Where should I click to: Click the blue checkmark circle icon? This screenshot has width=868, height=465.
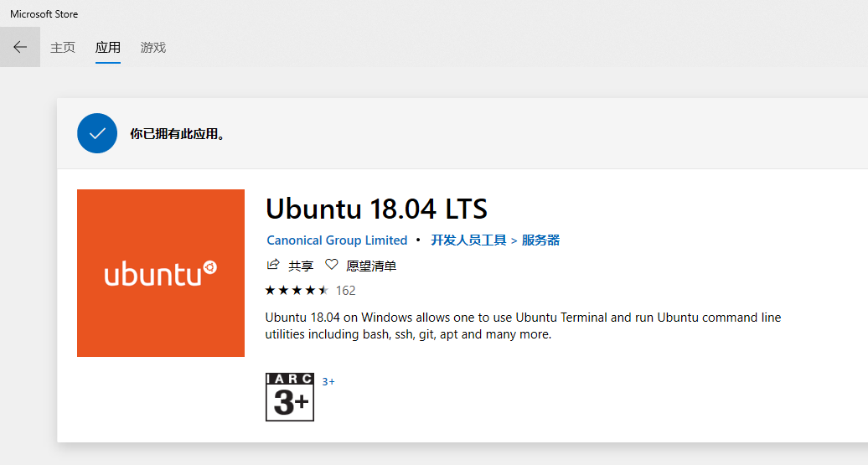[x=97, y=133]
